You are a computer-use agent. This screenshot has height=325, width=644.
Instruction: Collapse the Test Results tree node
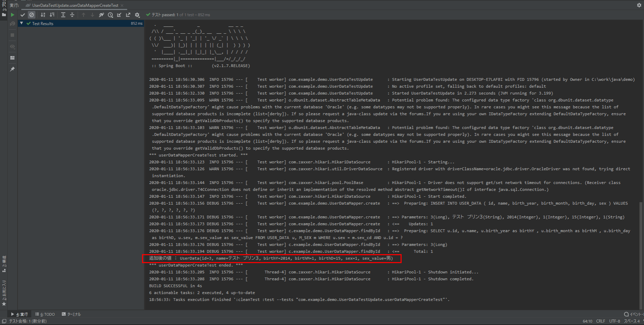tap(22, 23)
